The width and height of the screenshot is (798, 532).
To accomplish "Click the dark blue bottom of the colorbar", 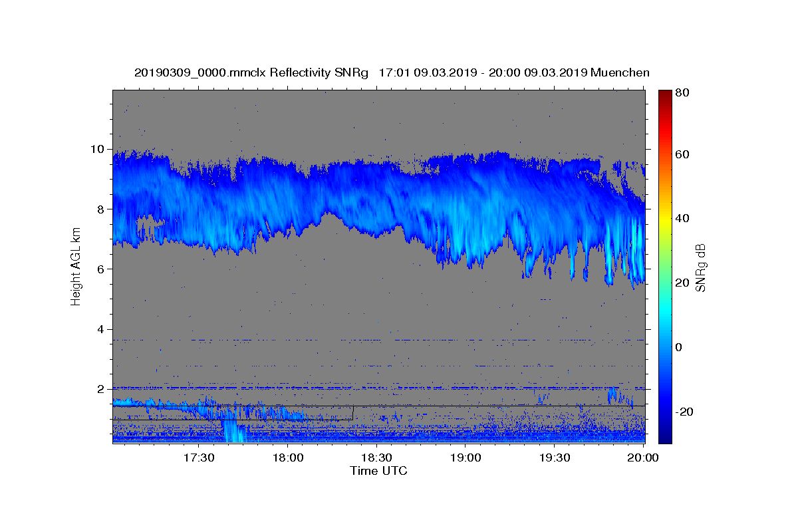I will (x=665, y=438).
